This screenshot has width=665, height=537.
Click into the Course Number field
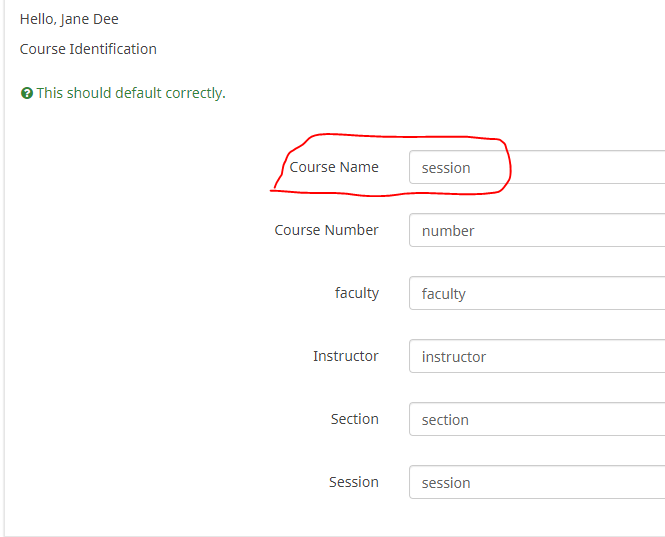(x=537, y=230)
